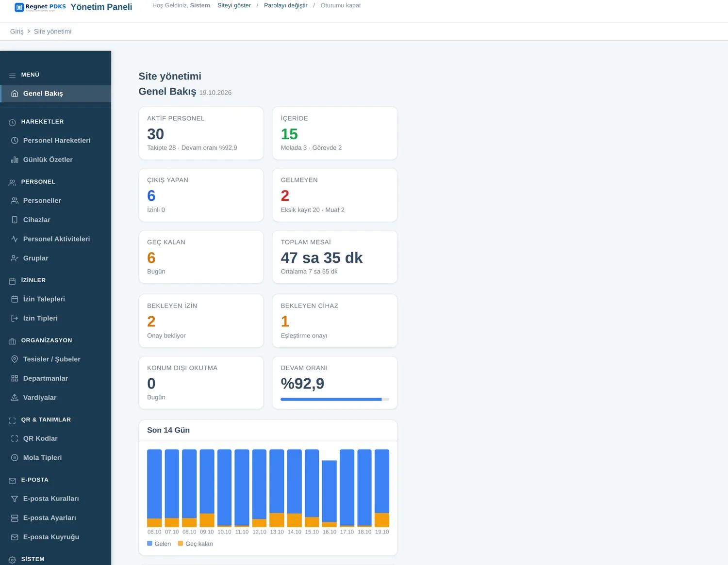Click the pause-circle icon beside Mola Tipleri
728x565 pixels.
tap(15, 458)
